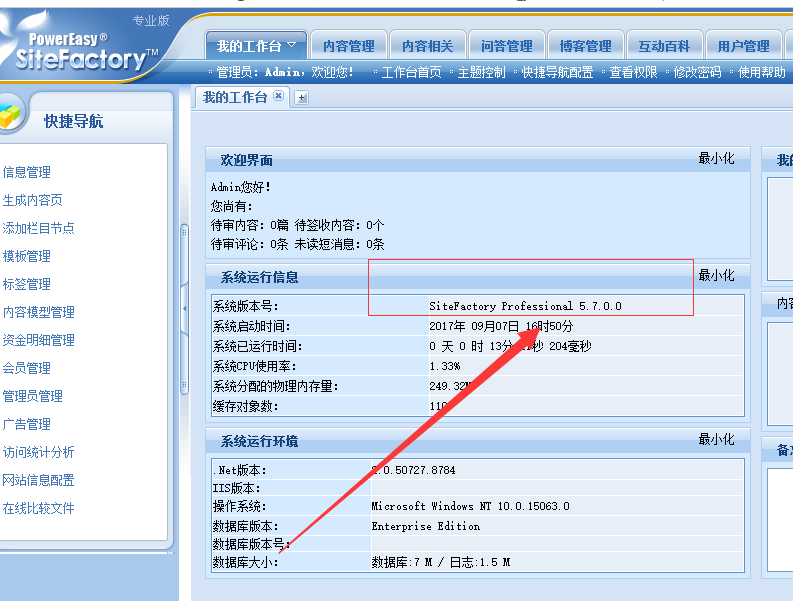
Task: Open the 修改密码 link
Action: tap(697, 72)
